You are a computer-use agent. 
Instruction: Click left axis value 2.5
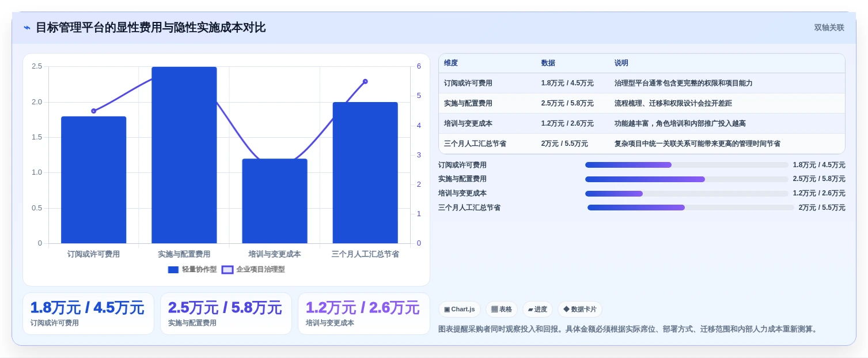tap(37, 66)
